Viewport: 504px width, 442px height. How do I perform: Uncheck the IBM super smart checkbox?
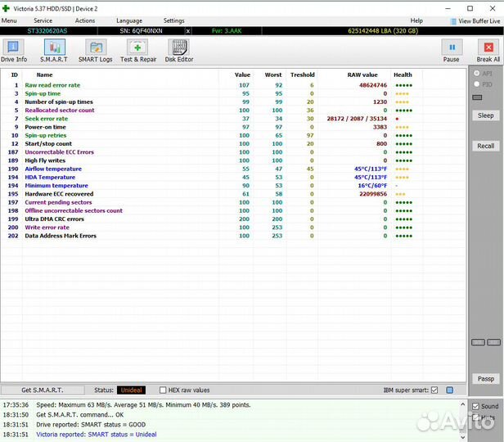coord(434,390)
